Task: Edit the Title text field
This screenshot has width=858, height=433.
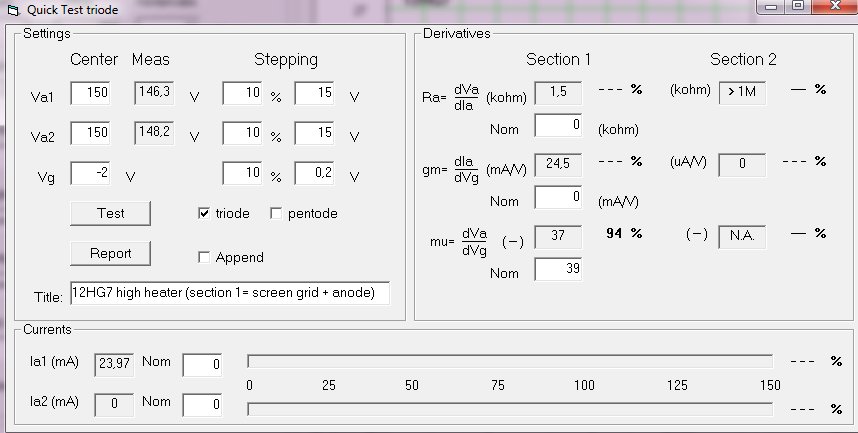Action: (230, 293)
